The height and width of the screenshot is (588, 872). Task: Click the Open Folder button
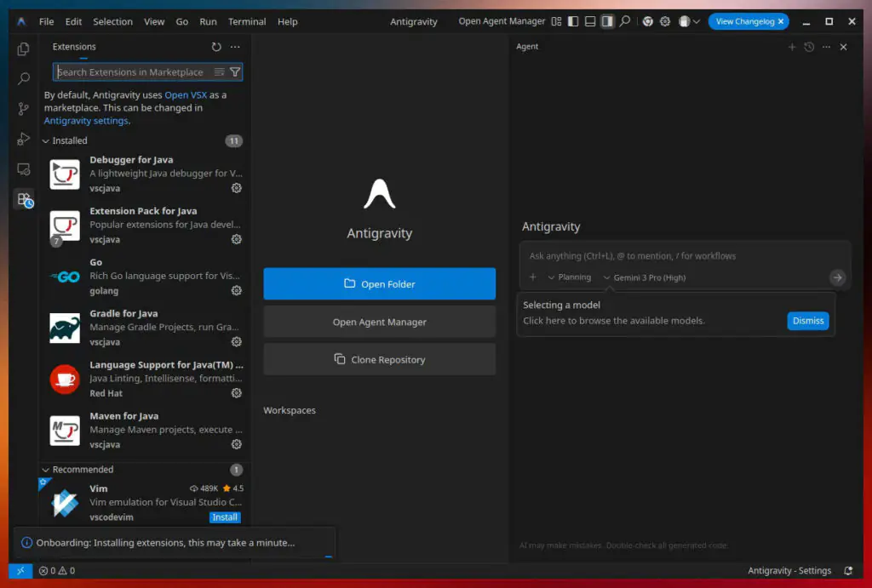379,284
